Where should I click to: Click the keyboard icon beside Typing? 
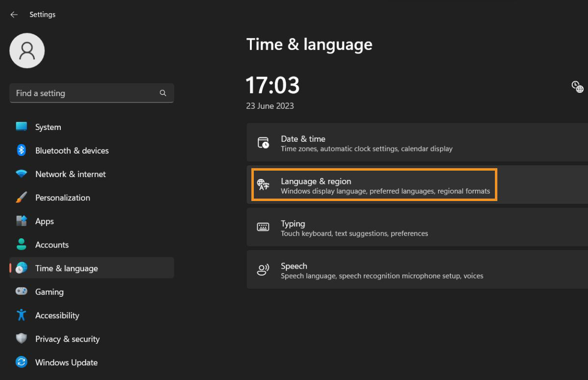coord(263,227)
